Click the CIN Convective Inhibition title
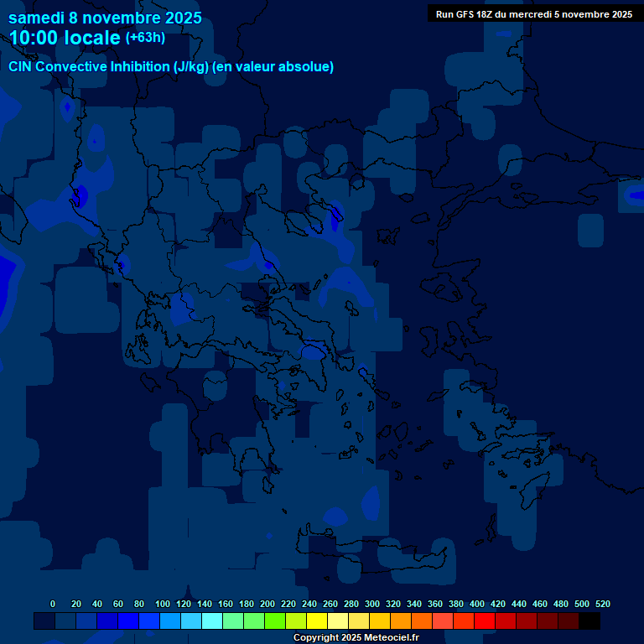Screen dimensions: 644x644 [x=171, y=67]
